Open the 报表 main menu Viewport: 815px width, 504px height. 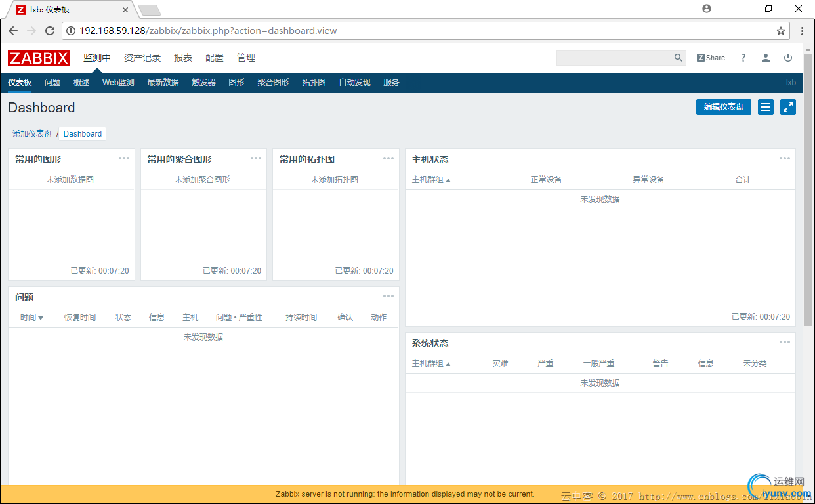pos(183,58)
